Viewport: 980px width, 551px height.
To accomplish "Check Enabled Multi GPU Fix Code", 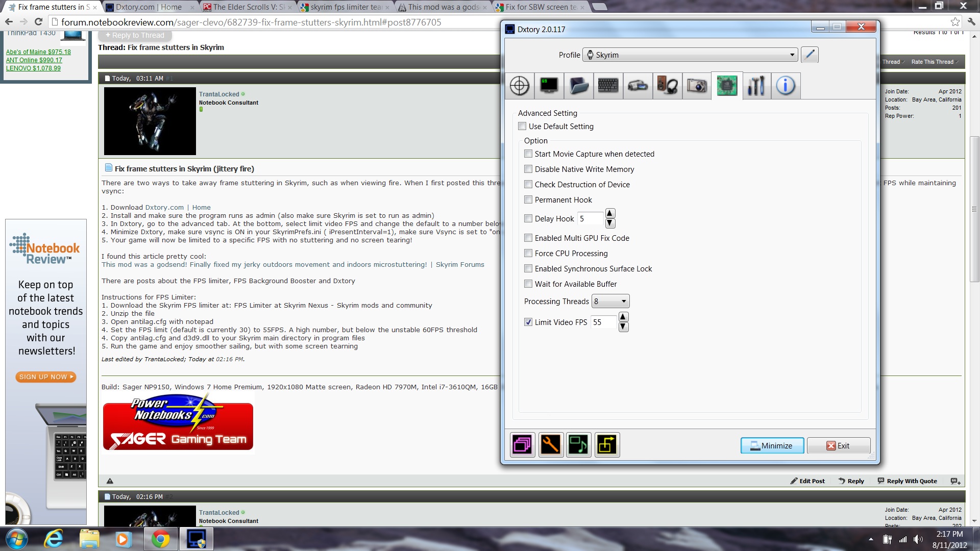I will point(528,238).
